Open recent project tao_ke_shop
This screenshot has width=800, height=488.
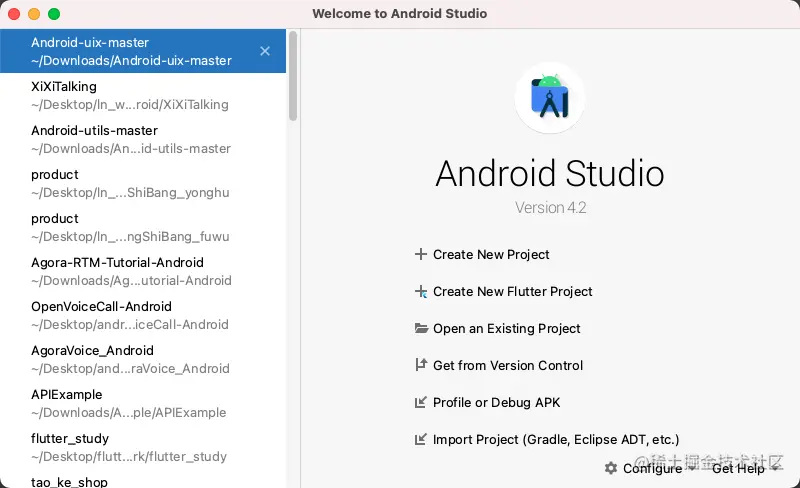point(143,480)
